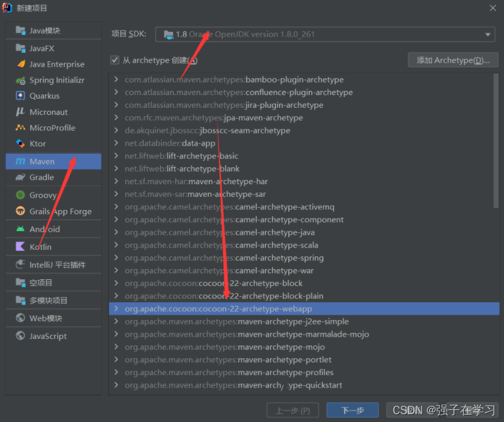
Task: Click 添加 Archetype button
Action: [453, 60]
